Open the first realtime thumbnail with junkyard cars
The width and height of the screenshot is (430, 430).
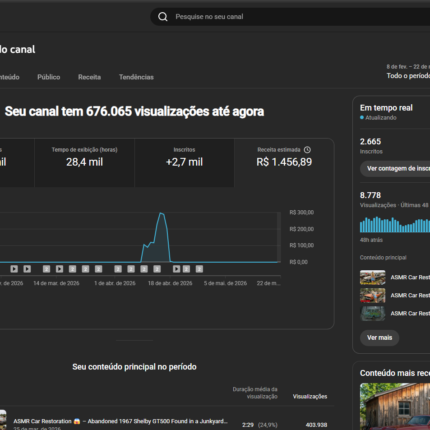373,277
